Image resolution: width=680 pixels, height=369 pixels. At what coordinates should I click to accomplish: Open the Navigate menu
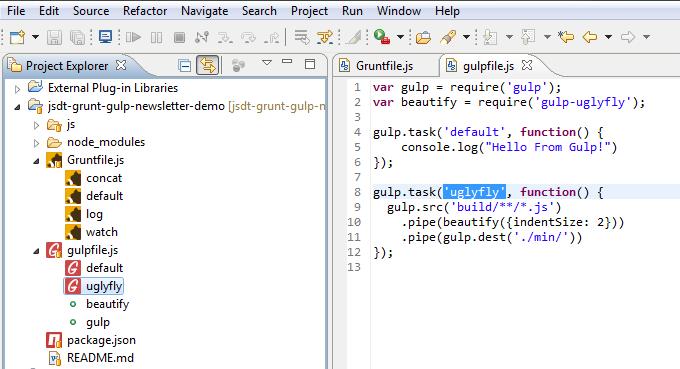coord(204,10)
